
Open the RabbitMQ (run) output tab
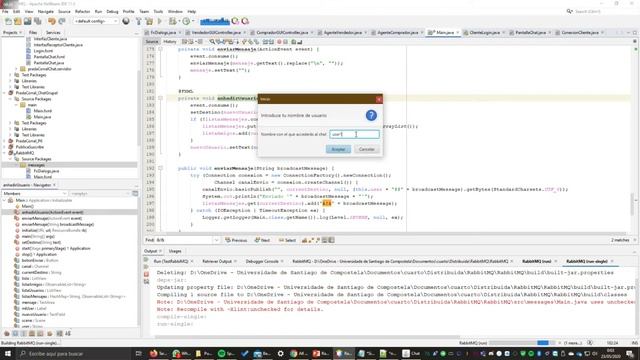click(x=537, y=261)
